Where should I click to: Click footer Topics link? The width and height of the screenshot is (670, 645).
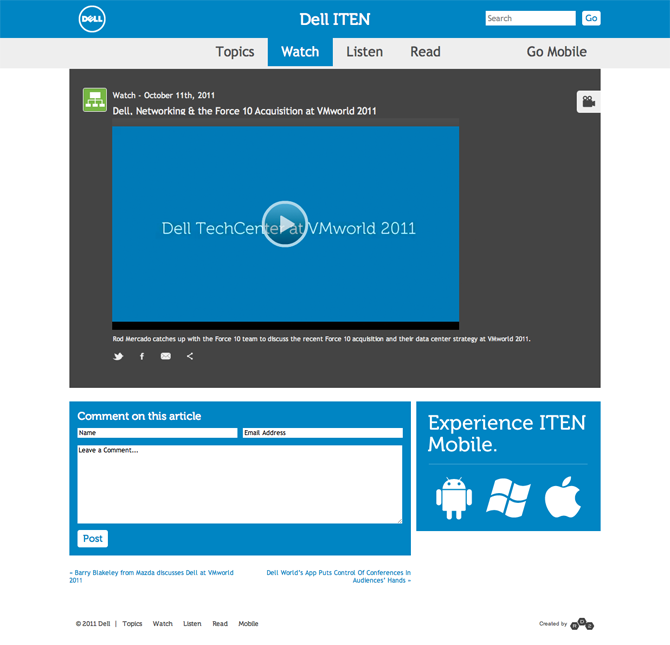point(132,624)
